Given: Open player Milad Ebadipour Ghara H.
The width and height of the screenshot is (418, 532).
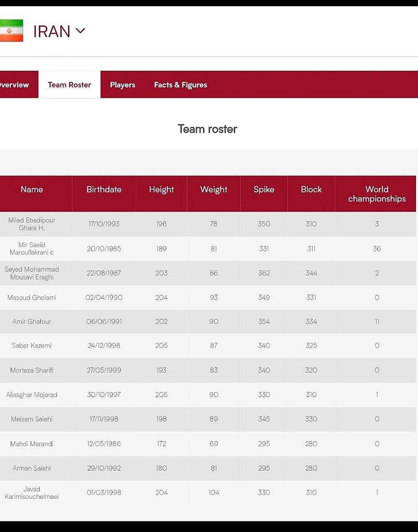Looking at the screenshot, I should pos(32,224).
